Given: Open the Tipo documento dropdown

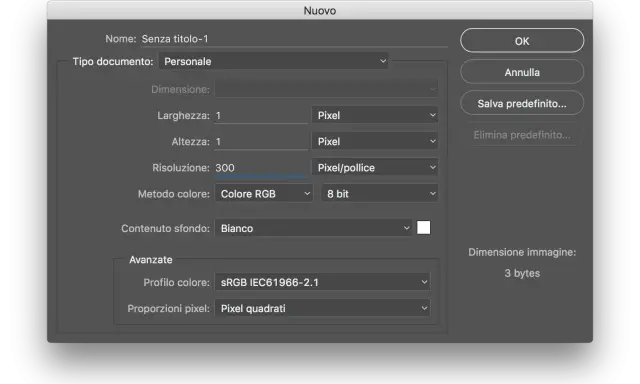Looking at the screenshot, I should tap(273, 62).
